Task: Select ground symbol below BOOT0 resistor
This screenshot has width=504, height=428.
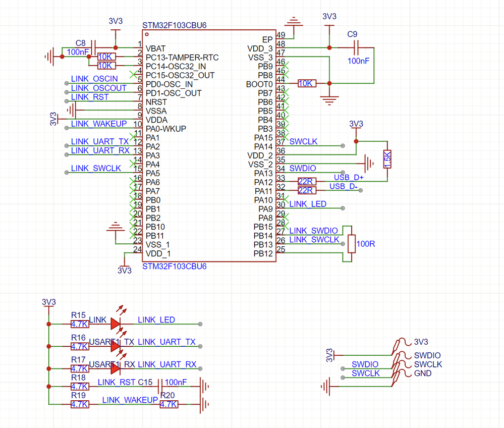Action: coord(329,100)
